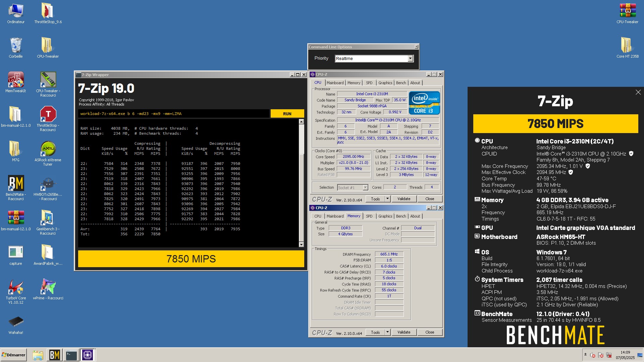Click Close in upper CPU-Z window
The width and height of the screenshot is (644, 362).
click(430, 199)
